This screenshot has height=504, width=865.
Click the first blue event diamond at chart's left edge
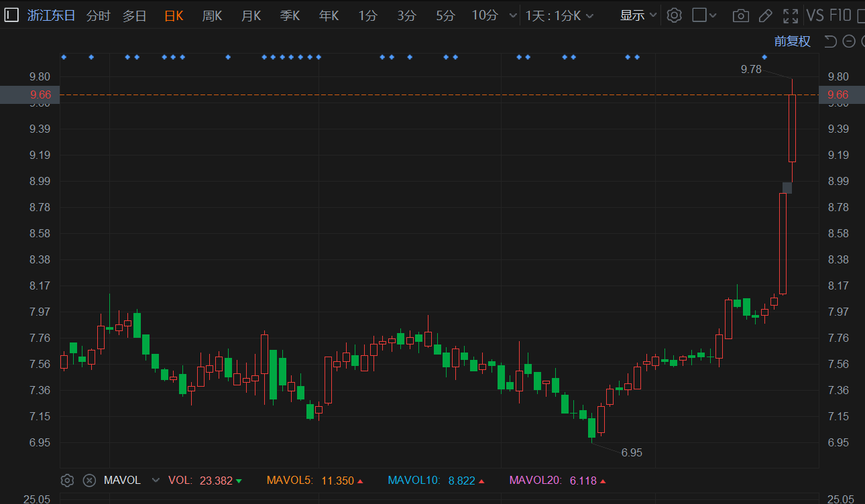pyautogui.click(x=64, y=57)
